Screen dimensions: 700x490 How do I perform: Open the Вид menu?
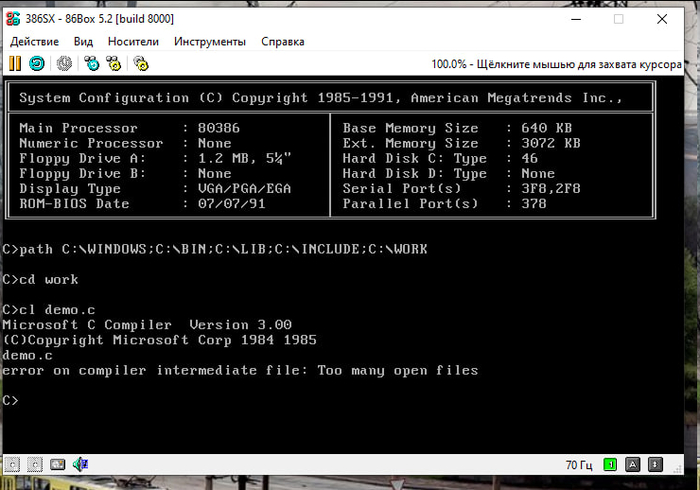[83, 42]
